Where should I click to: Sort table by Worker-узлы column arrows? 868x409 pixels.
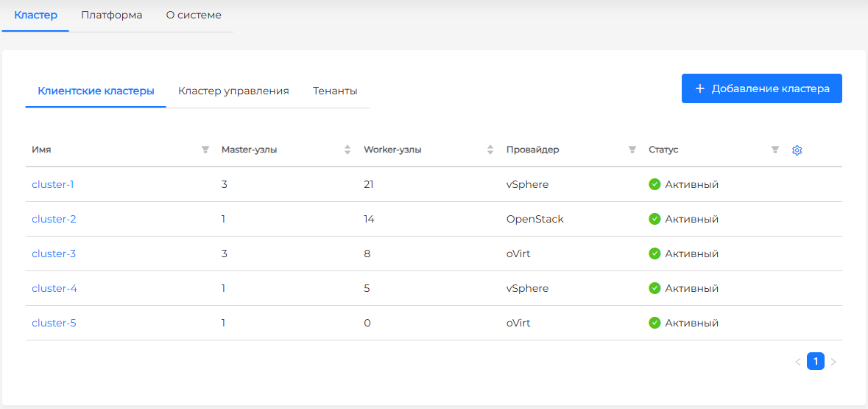pyautogui.click(x=490, y=150)
